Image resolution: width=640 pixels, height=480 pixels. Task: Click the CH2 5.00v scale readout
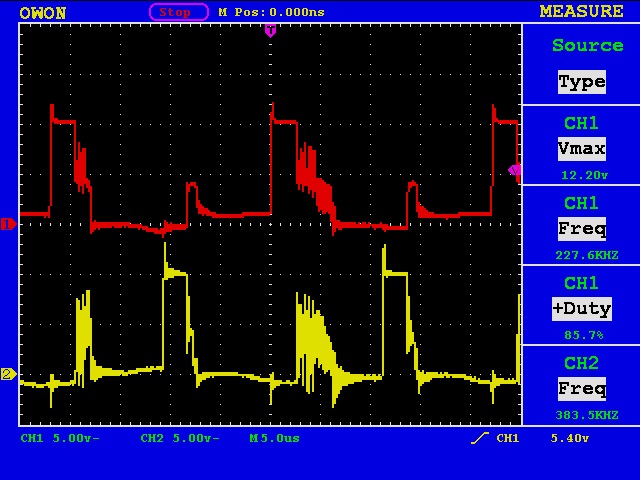pyautogui.click(x=180, y=438)
